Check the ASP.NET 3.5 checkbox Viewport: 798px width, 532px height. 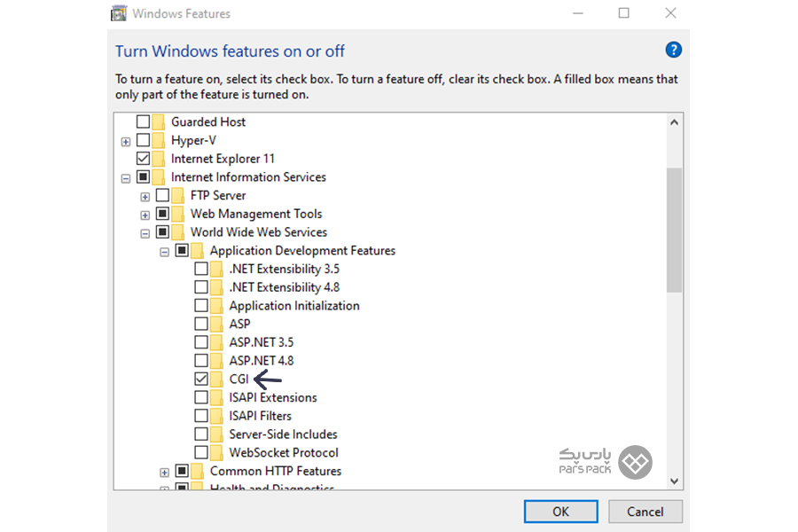click(201, 342)
